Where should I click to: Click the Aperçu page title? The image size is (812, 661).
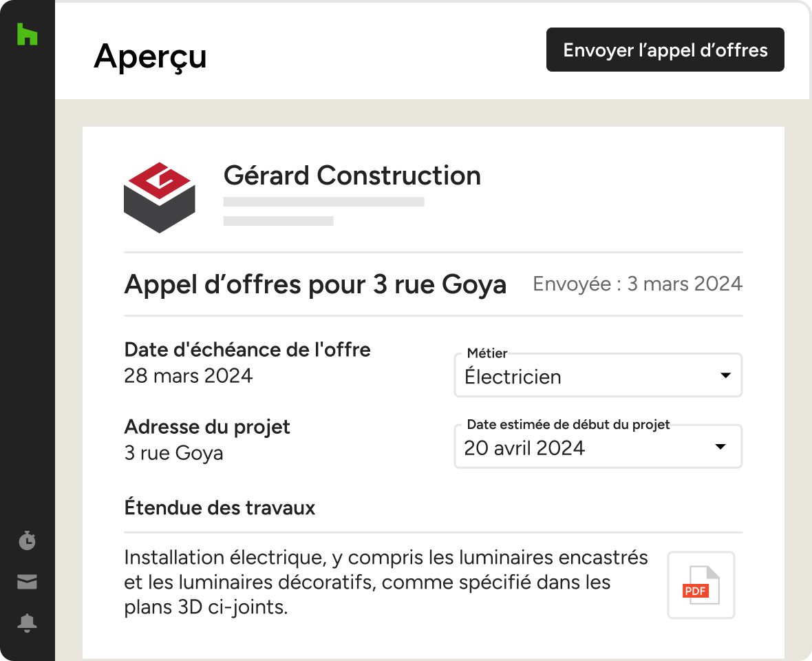[x=150, y=56]
